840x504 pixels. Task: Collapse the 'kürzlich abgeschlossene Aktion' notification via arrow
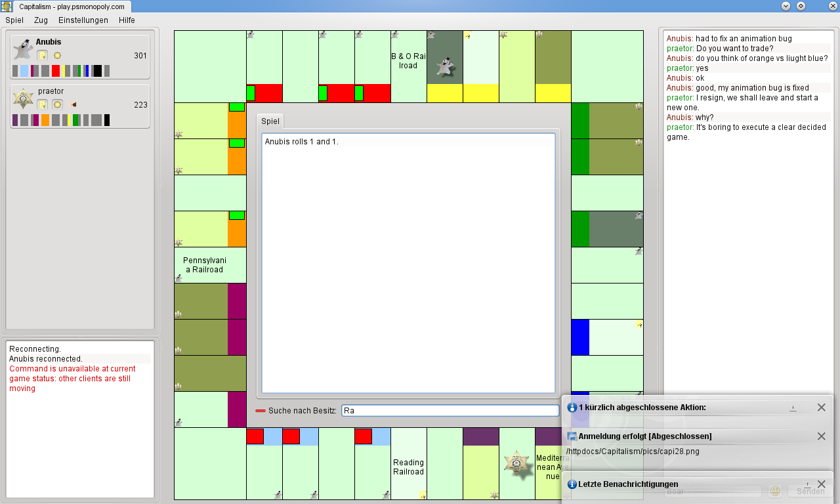point(793,408)
